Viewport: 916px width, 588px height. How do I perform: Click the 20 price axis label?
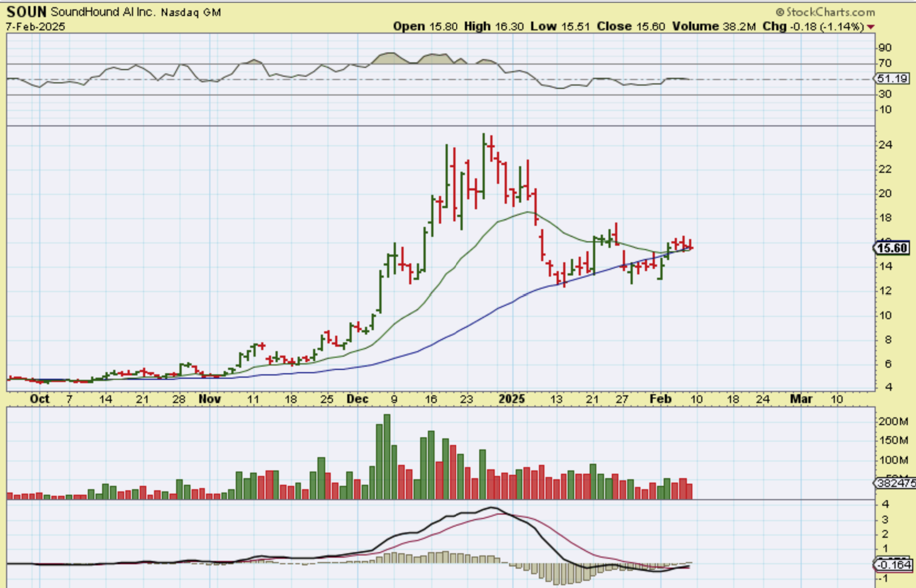pos(885,193)
